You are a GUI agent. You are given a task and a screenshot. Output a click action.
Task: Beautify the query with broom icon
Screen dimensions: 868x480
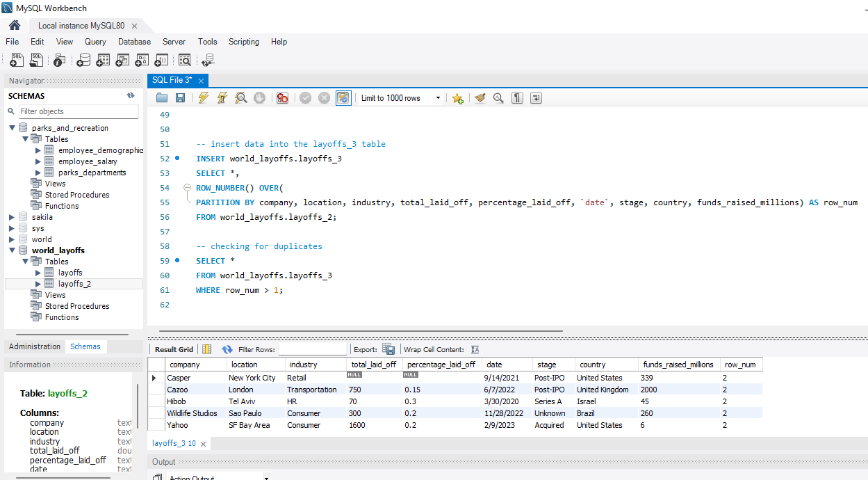480,98
